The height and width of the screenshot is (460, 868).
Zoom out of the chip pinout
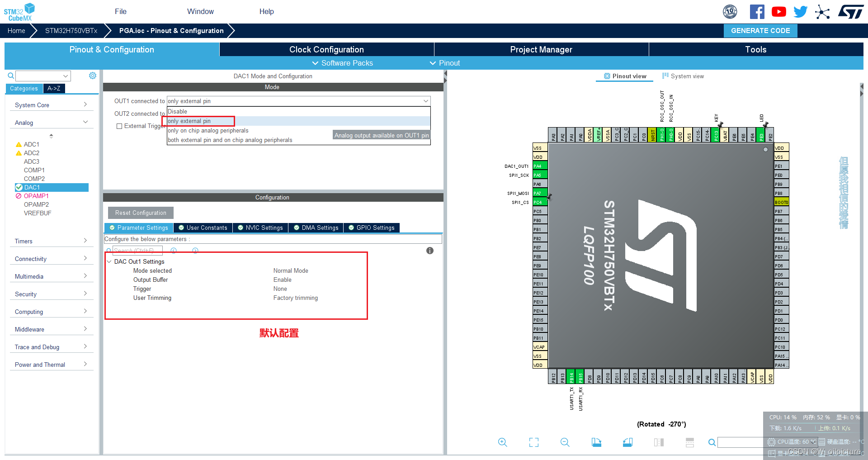click(565, 442)
